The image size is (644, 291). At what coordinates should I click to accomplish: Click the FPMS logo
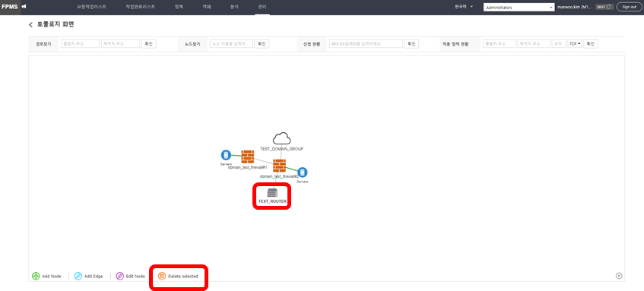[x=10, y=7]
